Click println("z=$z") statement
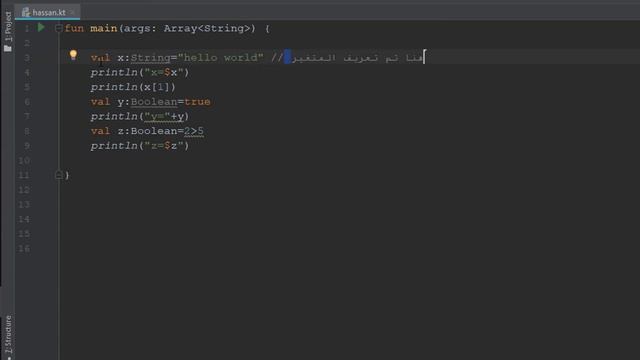Screen dimensions: 640x360 [140, 146]
